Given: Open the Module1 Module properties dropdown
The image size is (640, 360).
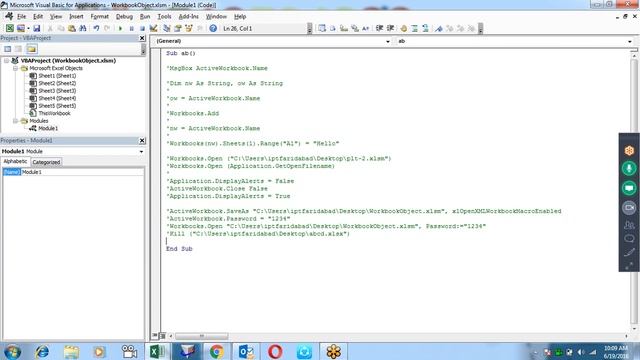Looking at the screenshot, I should [x=141, y=151].
